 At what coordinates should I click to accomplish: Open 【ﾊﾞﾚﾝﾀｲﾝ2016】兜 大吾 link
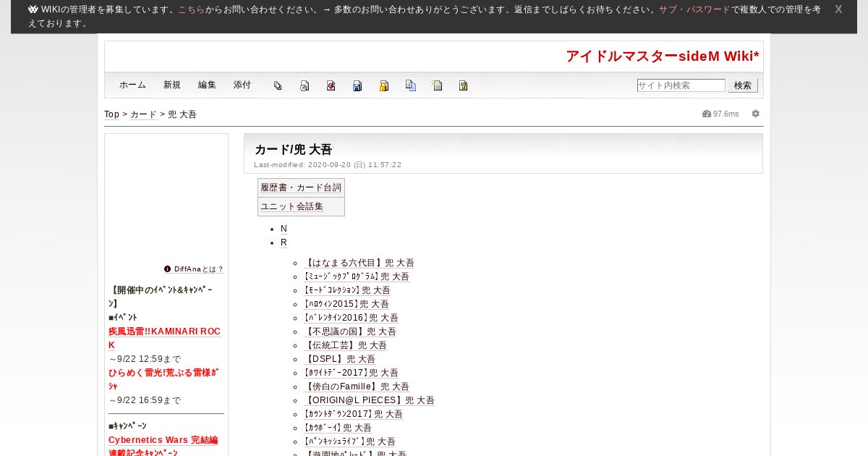pyautogui.click(x=351, y=318)
